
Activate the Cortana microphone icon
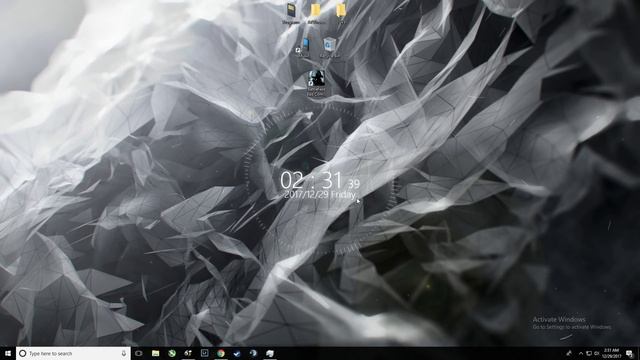124,353
